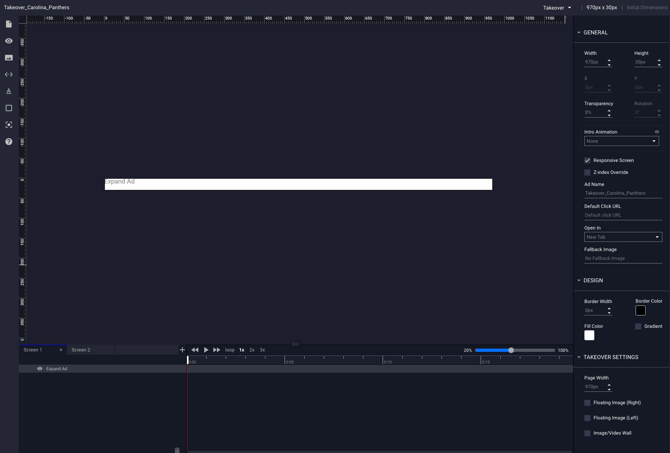
Task: Enable the Gradient checkbox
Action: [638, 326]
